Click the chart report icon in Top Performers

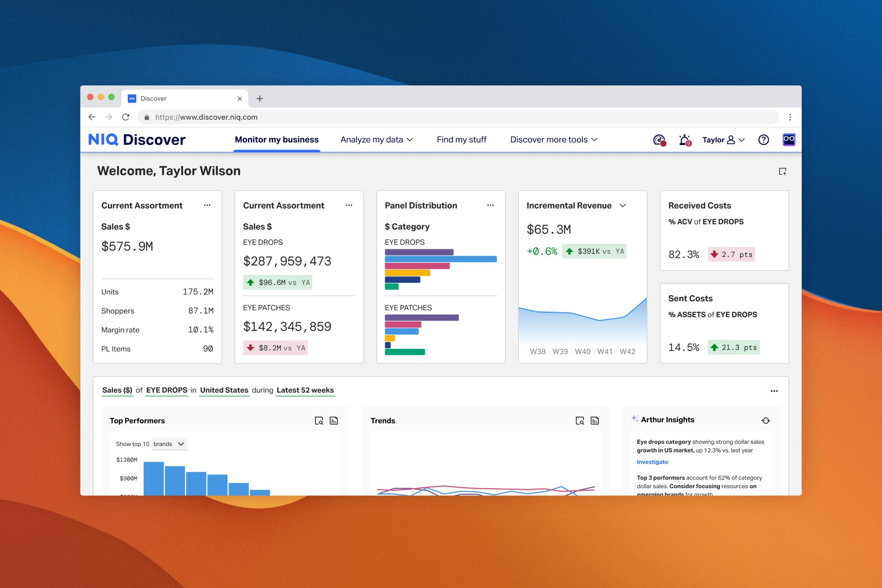(334, 421)
